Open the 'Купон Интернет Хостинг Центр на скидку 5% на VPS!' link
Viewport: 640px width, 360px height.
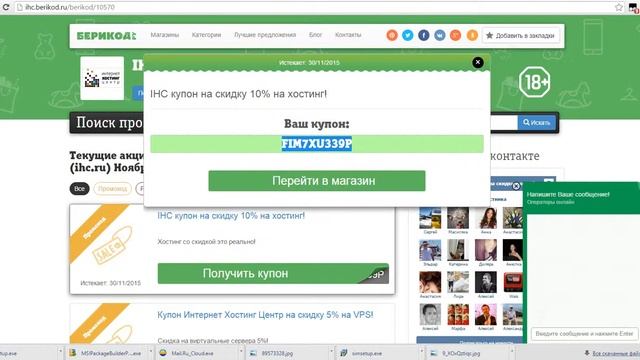[265, 315]
